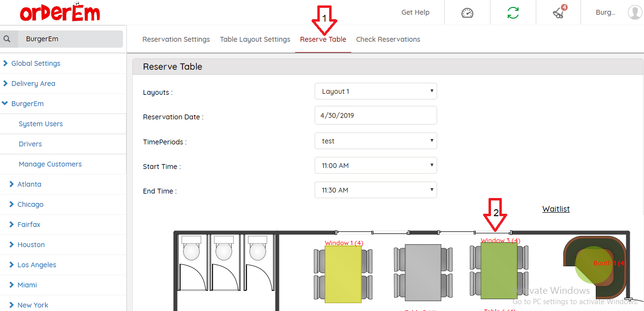Select the green Window 3 table
The height and width of the screenshot is (311, 644).
point(498,271)
